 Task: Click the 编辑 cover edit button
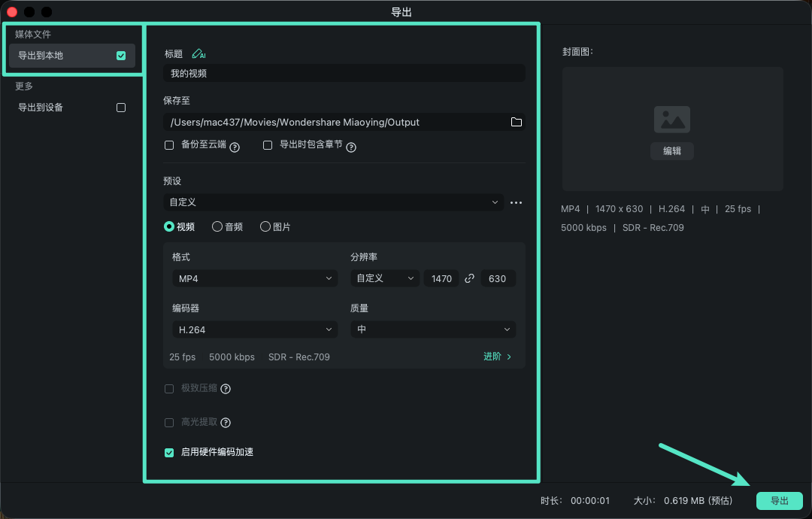(672, 151)
